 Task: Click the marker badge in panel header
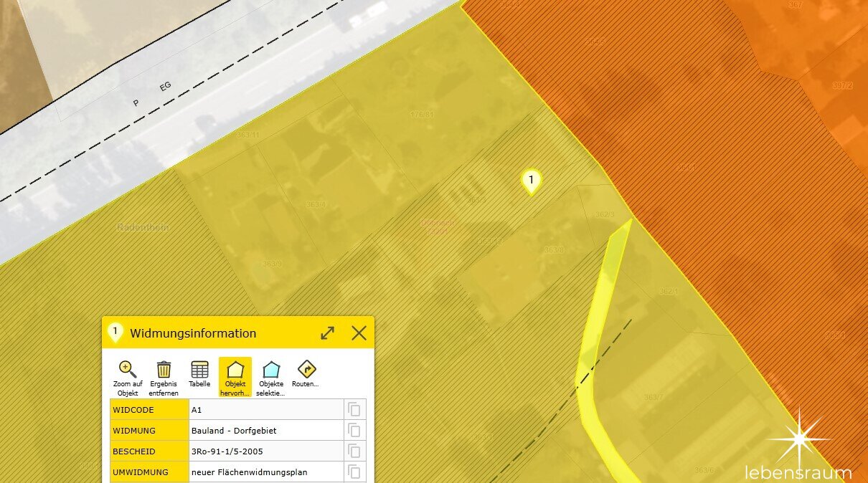tap(115, 332)
